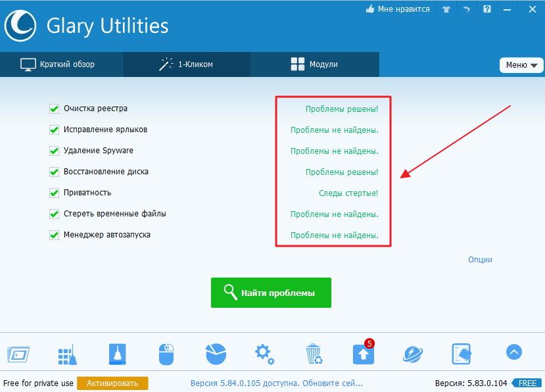Viewport: 545px width, 392px height.
Task: Click 'Проблемы решены!' next to Очистка реестра
Action: point(342,109)
